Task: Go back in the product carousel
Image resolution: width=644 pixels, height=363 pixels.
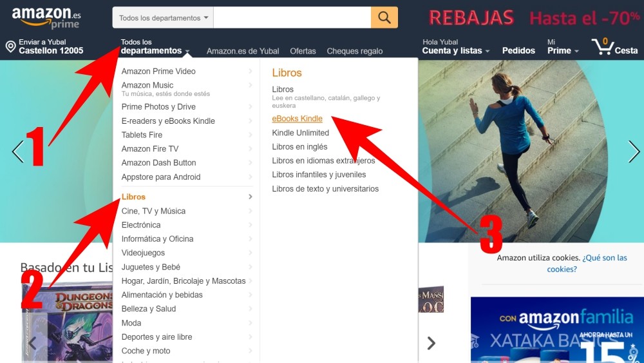Action: click(x=32, y=343)
